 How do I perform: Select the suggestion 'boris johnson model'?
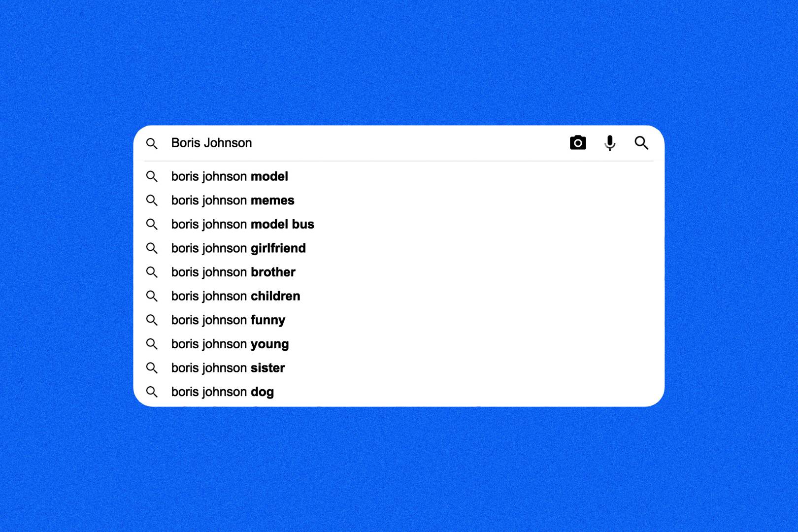(x=230, y=176)
